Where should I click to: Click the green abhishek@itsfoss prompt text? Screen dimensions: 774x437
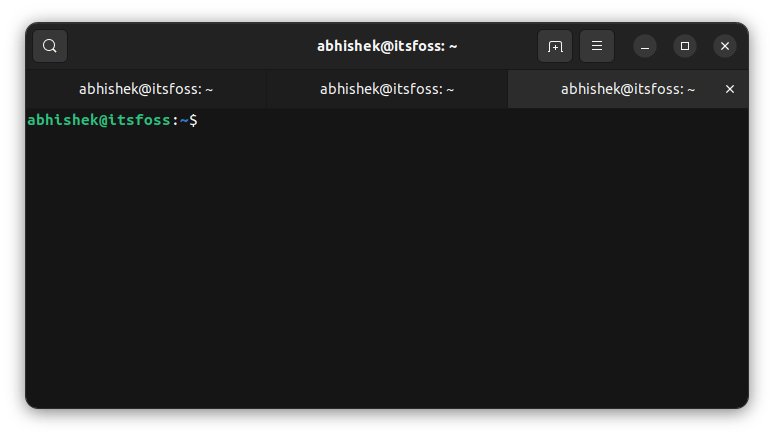click(98, 120)
